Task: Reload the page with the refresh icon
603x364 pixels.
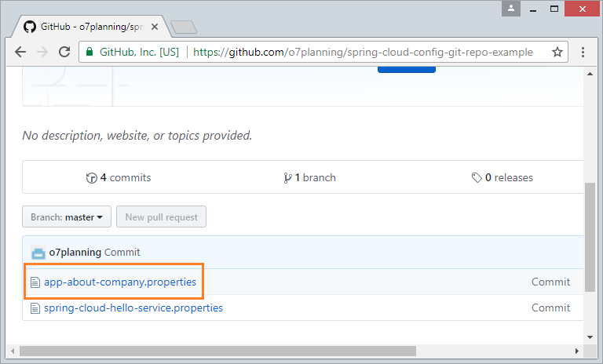Action: (64, 52)
